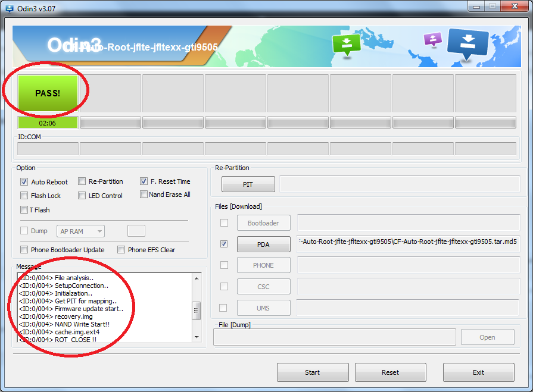Enable the Re-Partition checkbox

[x=83, y=181]
